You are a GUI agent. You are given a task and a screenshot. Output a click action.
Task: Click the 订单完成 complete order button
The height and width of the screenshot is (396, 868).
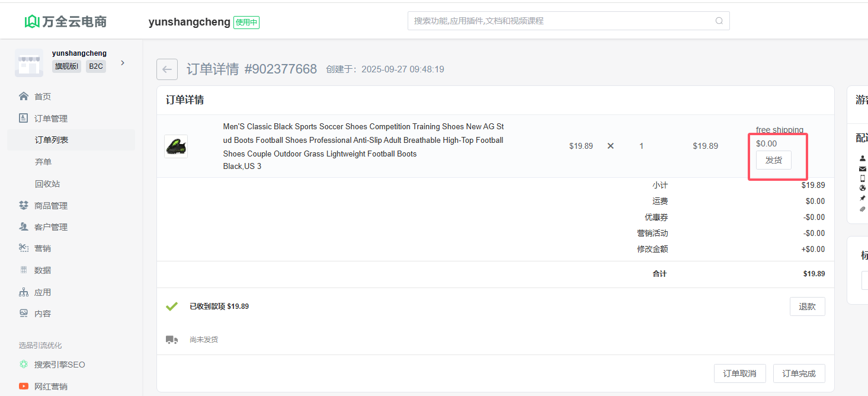pos(799,373)
